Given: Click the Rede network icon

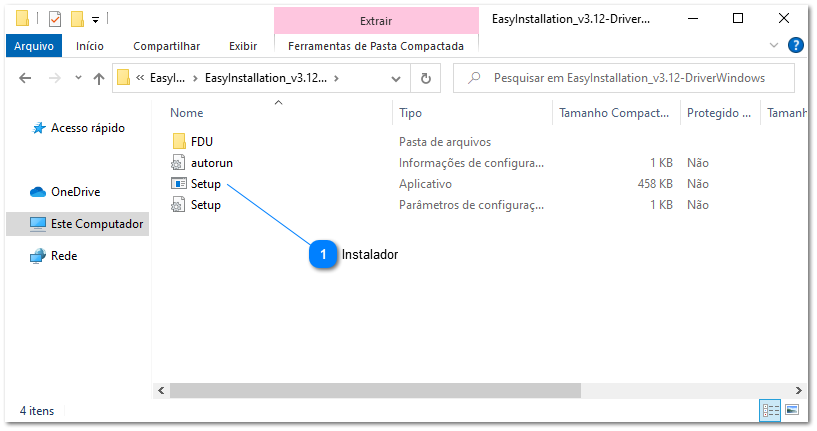Looking at the screenshot, I should click(38, 256).
